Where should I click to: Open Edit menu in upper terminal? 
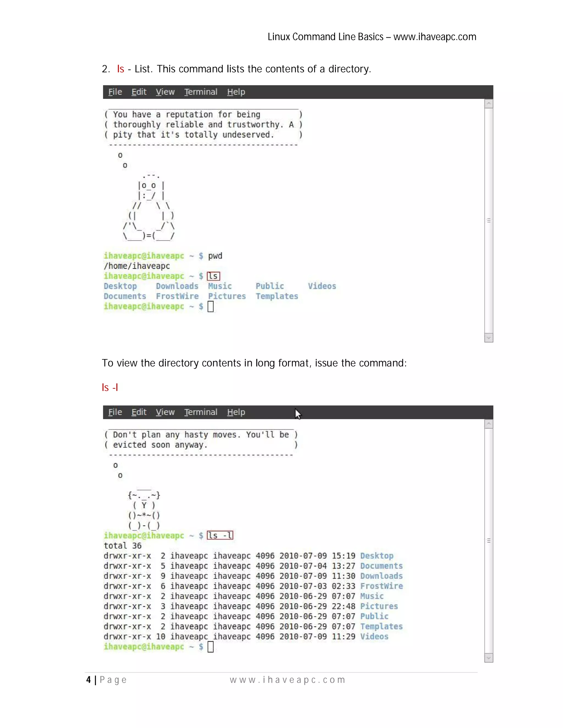(139, 92)
